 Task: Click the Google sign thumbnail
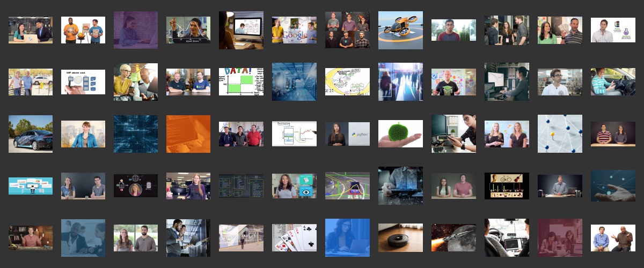pyautogui.click(x=294, y=30)
